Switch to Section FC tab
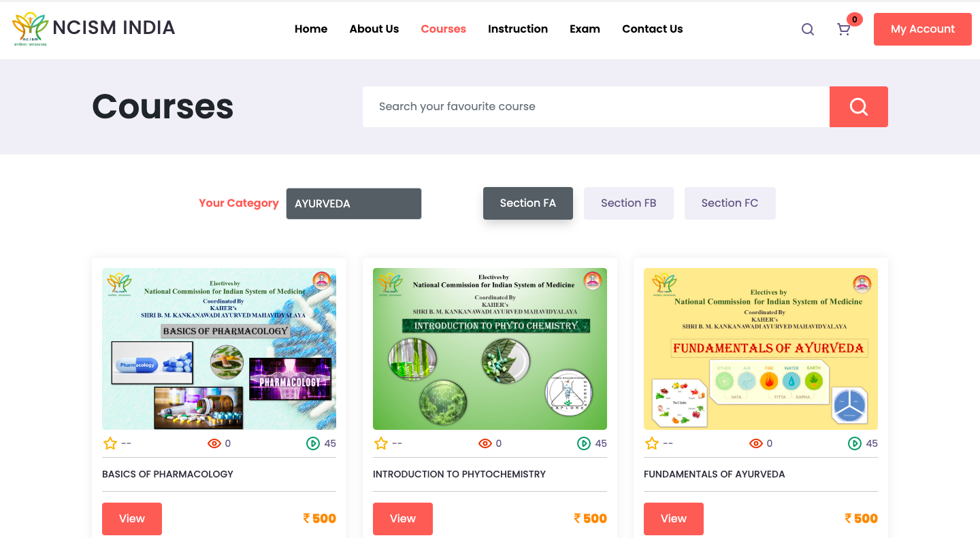Screen dimensions: 980x538 (x=730, y=203)
